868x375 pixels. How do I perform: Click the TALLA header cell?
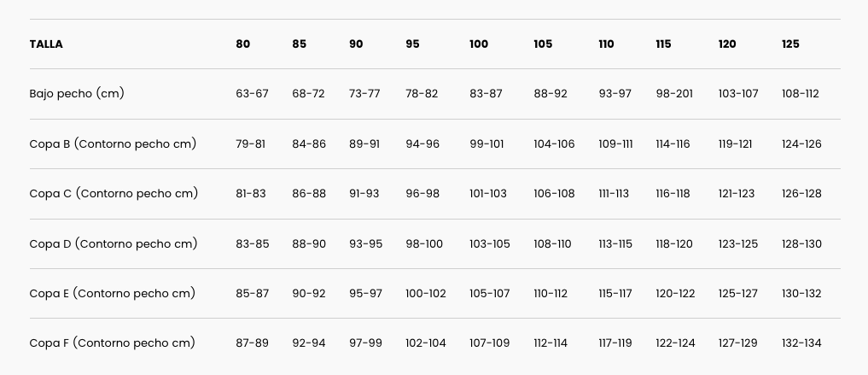pyautogui.click(x=46, y=44)
